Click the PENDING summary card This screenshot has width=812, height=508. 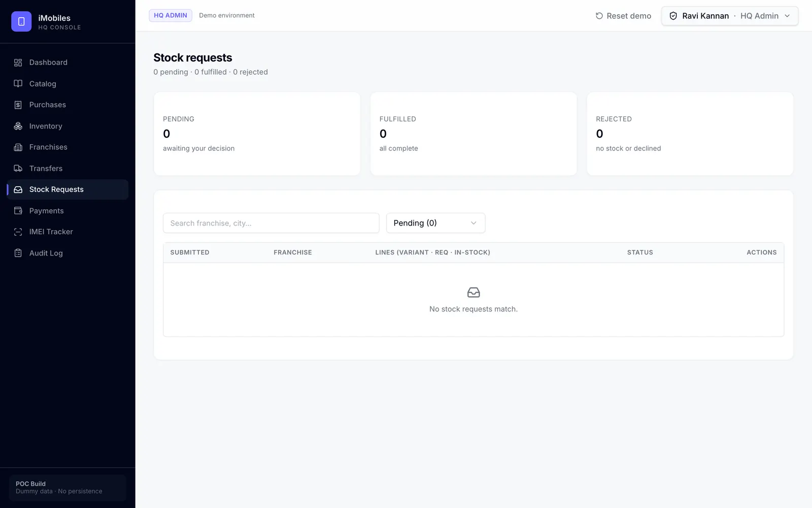[257, 134]
